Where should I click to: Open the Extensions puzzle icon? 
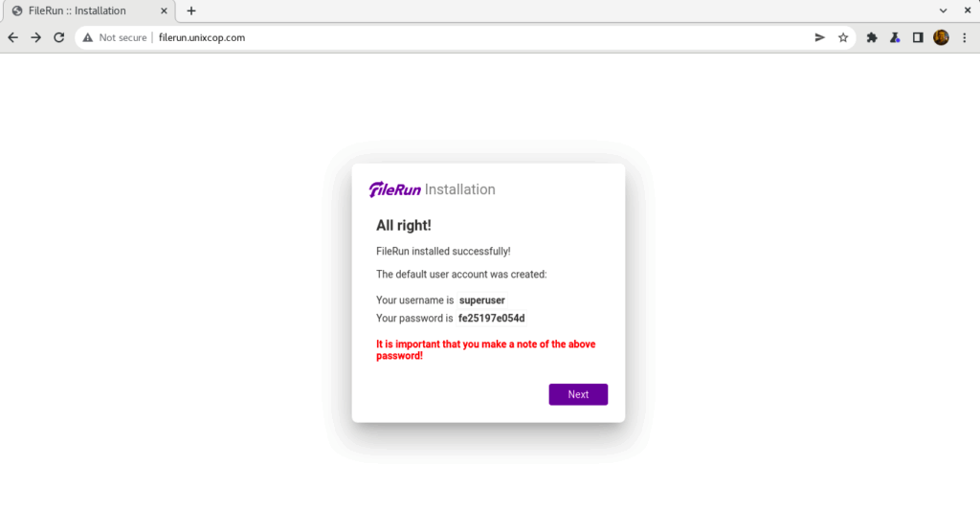click(872, 37)
